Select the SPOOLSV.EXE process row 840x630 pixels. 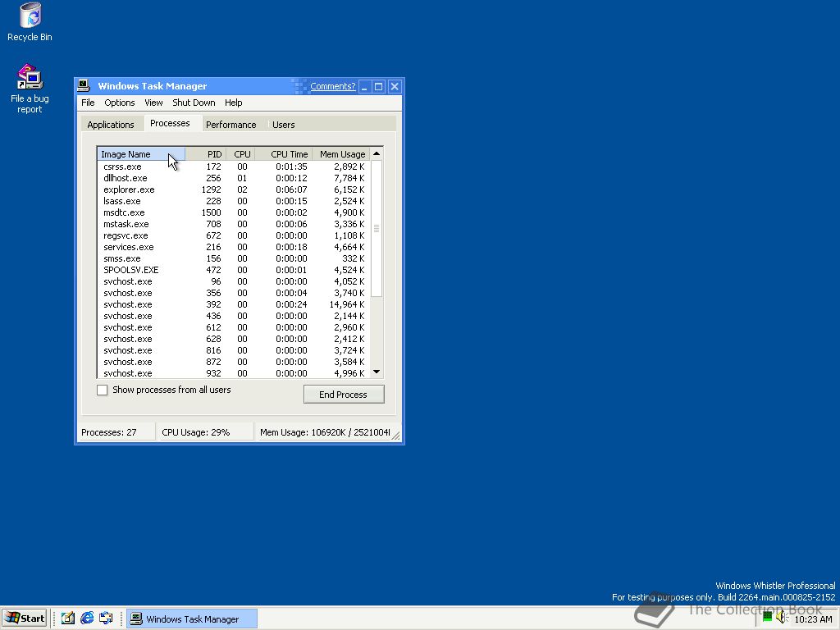click(x=234, y=270)
